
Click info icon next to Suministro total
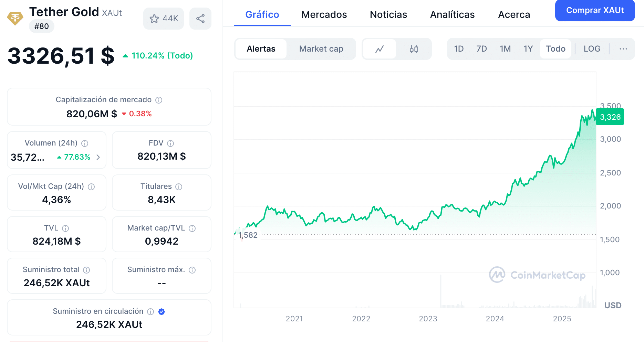click(x=87, y=270)
